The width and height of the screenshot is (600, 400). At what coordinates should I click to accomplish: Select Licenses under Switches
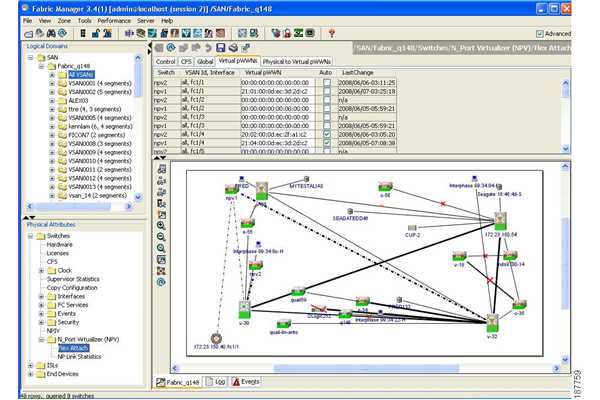pos(57,253)
